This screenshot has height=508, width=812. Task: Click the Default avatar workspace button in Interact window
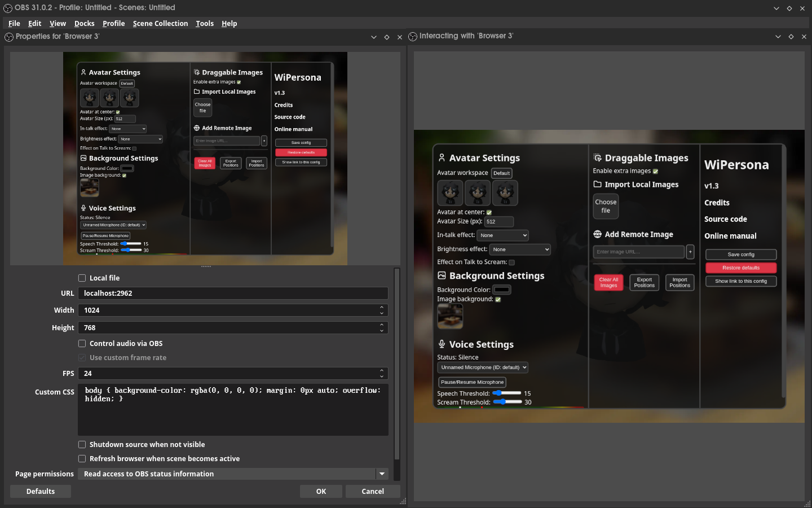coord(502,173)
